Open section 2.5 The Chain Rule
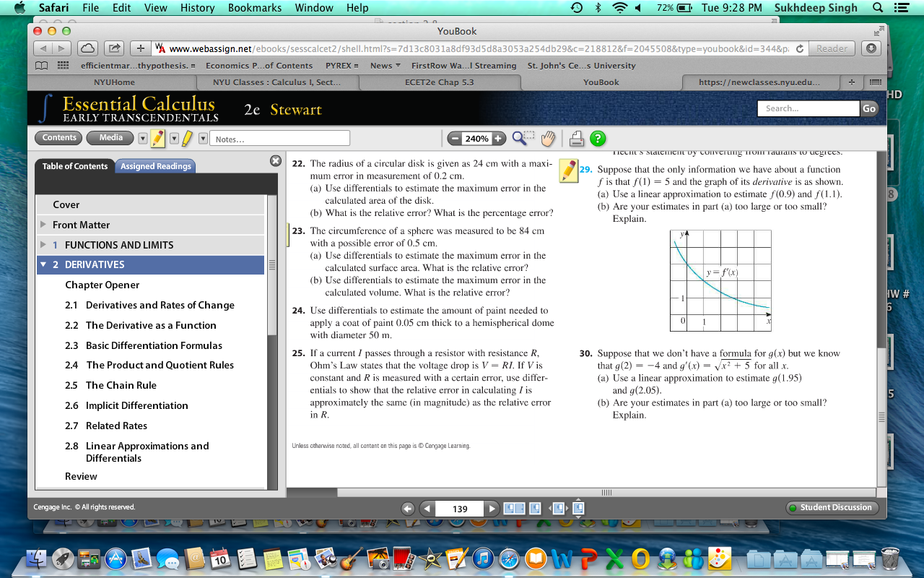The image size is (924, 578). pos(121,385)
